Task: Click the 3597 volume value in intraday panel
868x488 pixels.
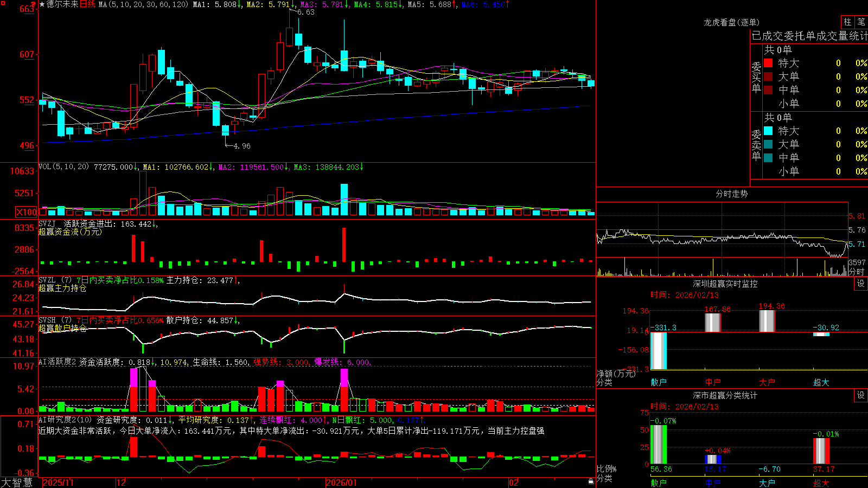Action: 857,262
